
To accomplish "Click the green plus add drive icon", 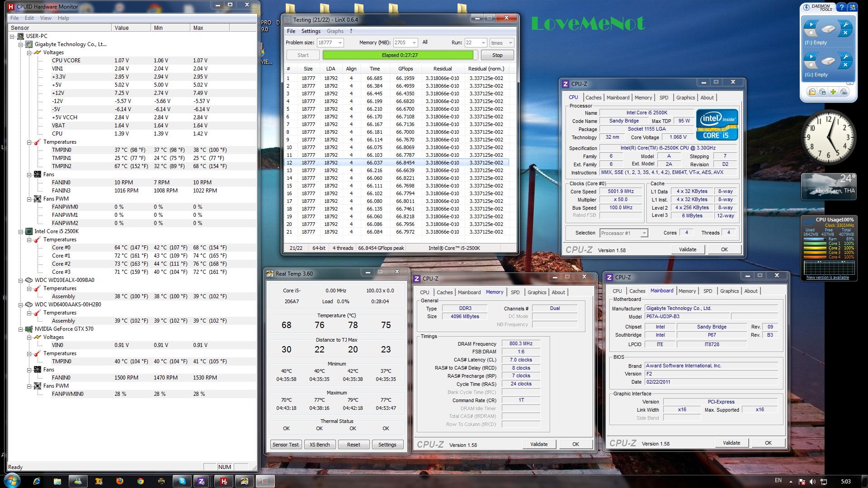I will click(x=833, y=92).
